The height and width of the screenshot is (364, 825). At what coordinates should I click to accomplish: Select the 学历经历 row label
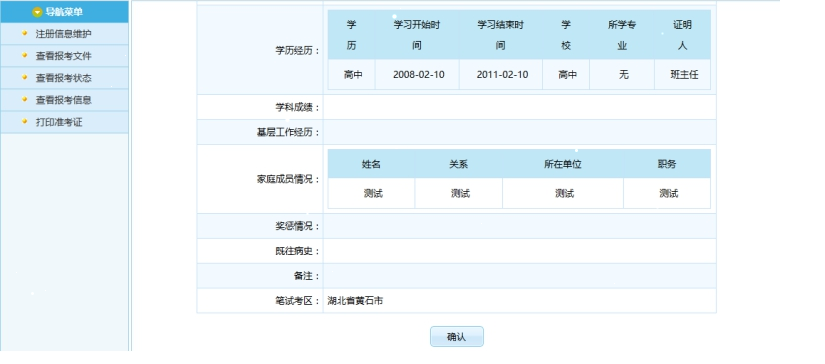pos(297,50)
